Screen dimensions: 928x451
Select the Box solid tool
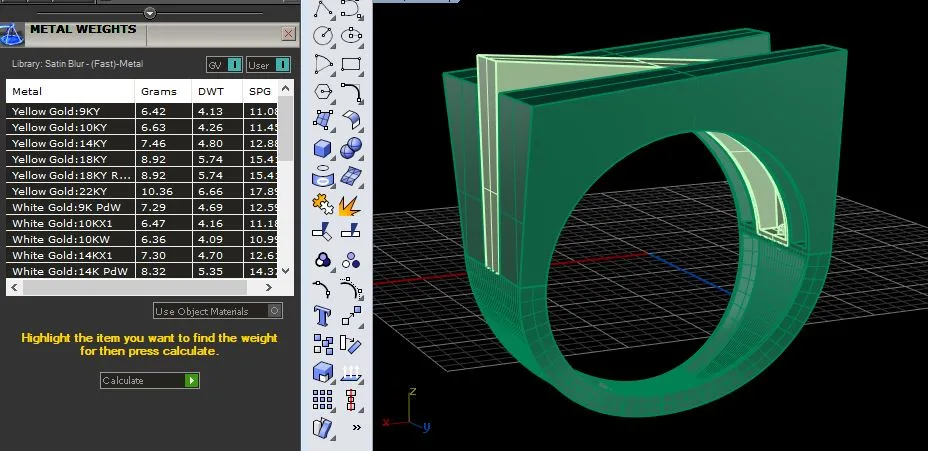(323, 148)
